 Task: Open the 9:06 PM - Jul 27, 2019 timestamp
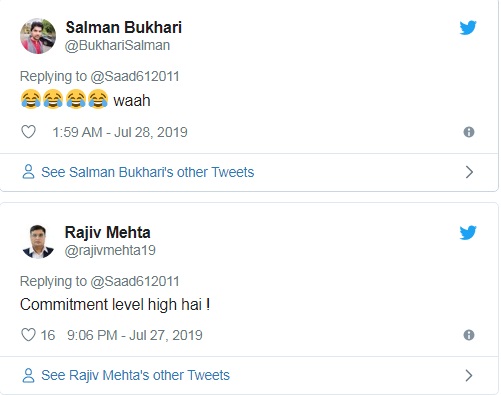pyautogui.click(x=135, y=335)
